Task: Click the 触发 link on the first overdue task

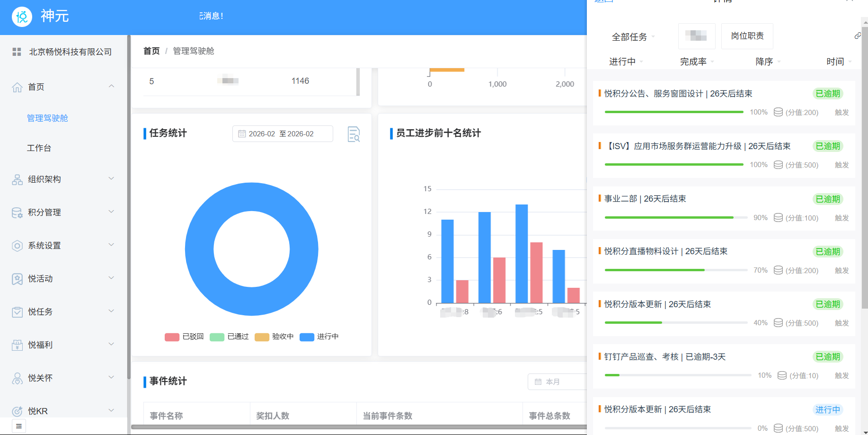Action: 841,112
